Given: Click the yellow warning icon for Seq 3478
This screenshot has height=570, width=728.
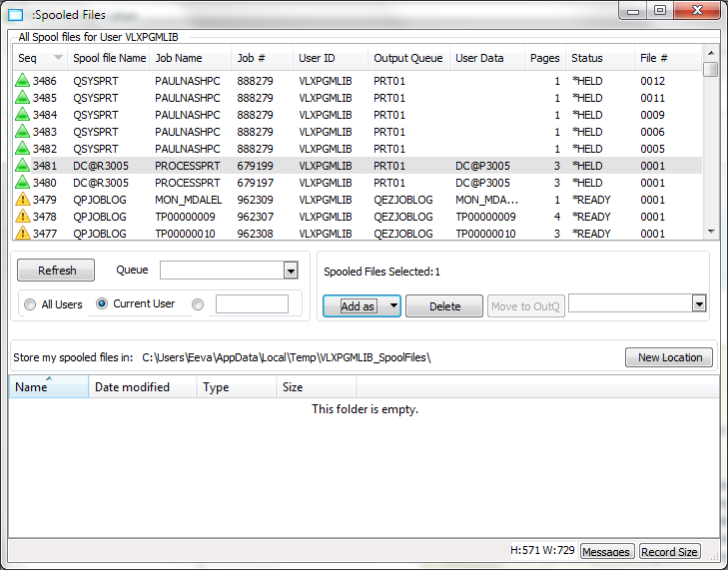Looking at the screenshot, I should 22,217.
